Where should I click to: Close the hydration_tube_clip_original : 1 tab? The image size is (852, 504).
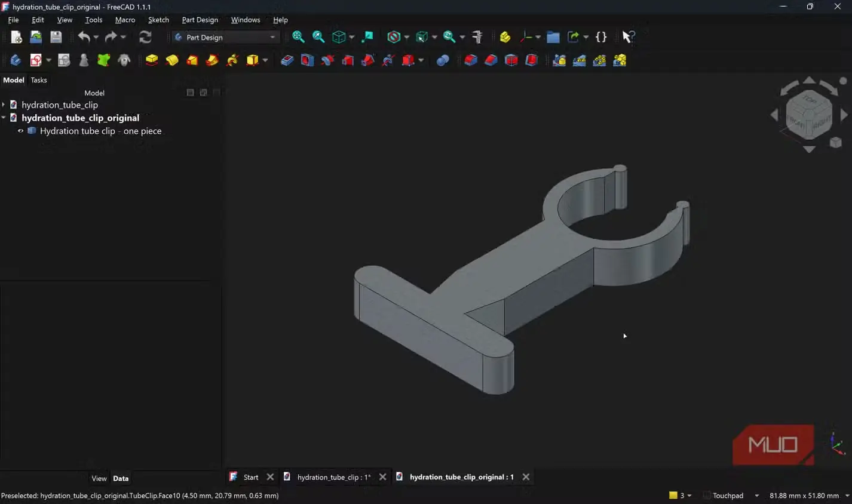click(x=526, y=477)
